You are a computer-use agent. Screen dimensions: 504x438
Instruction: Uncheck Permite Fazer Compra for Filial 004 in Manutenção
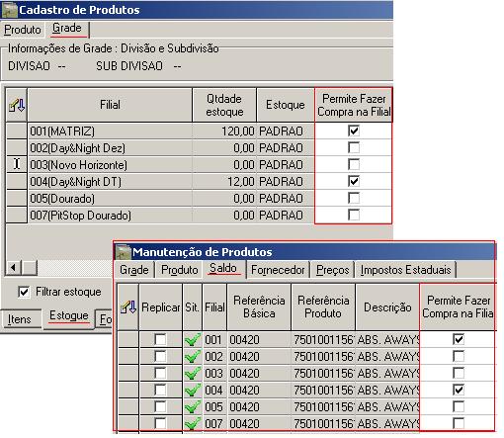point(459,390)
